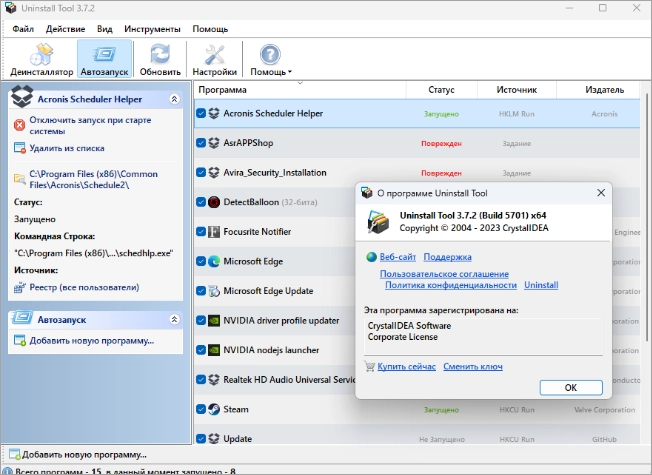Click NVIDIA nodejs launcher icon
This screenshot has height=475, width=652.
tap(214, 350)
